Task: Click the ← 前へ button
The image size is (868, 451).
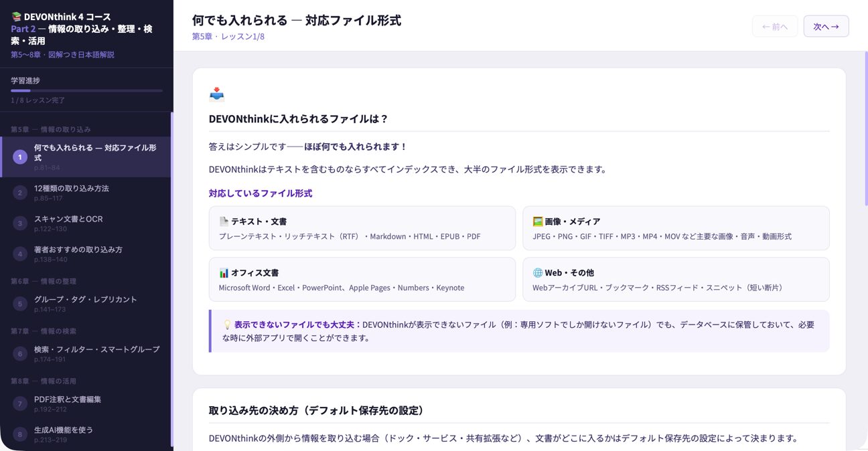Action: (x=774, y=26)
